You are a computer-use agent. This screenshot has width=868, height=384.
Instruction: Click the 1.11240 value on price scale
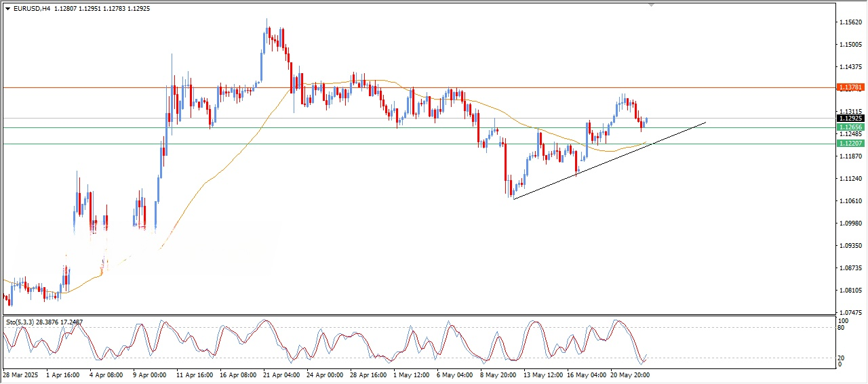coord(850,179)
